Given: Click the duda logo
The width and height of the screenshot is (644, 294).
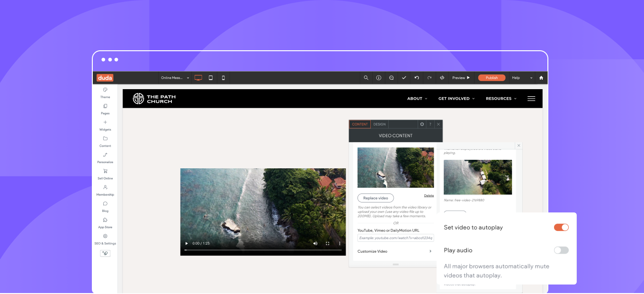Looking at the screenshot, I should pyautogui.click(x=105, y=78).
